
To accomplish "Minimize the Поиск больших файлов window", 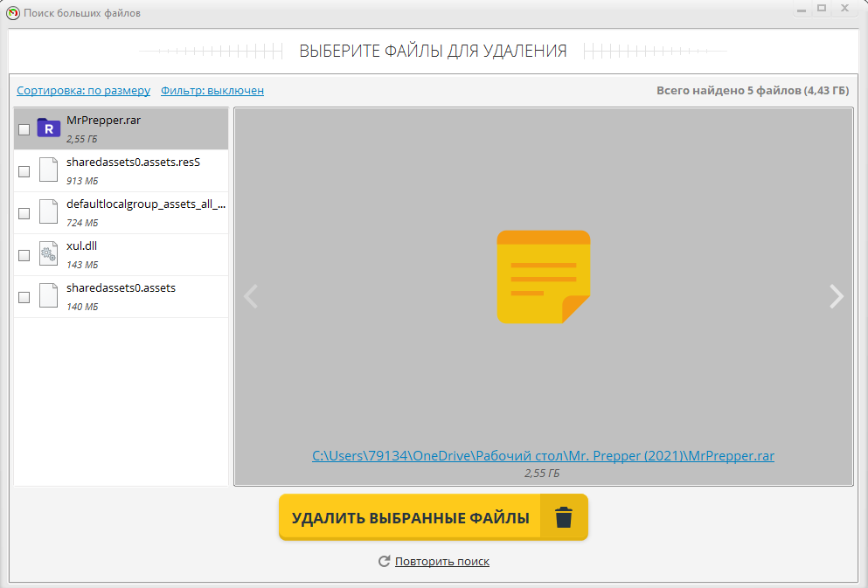I will coord(801,10).
